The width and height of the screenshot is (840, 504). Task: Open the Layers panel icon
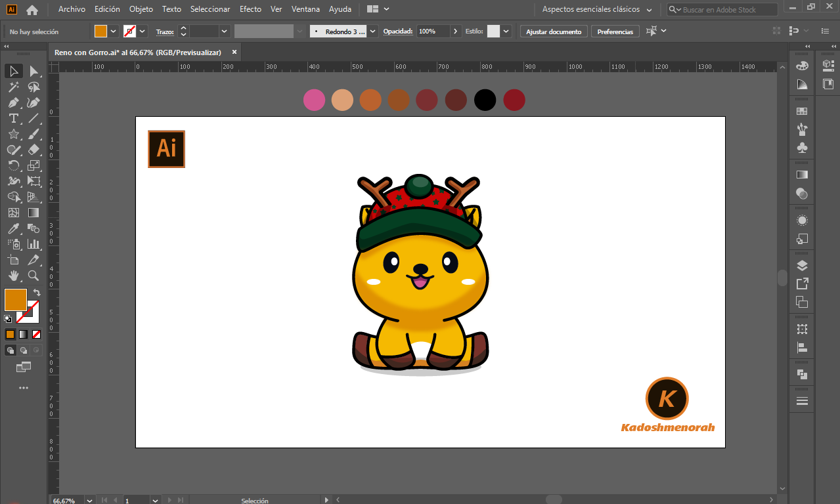tap(802, 266)
